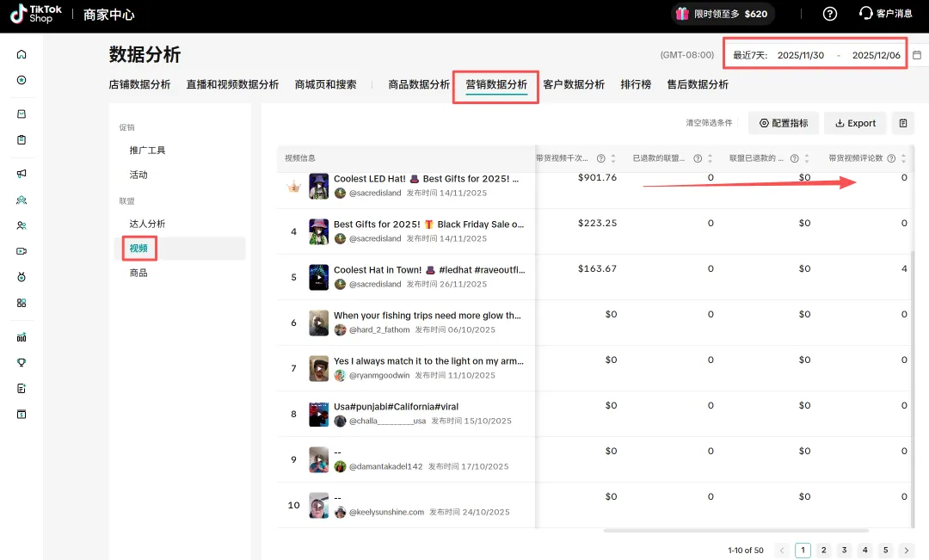929x560 pixels.
Task: Open the date range picker 2025/11/30
Action: coord(800,55)
